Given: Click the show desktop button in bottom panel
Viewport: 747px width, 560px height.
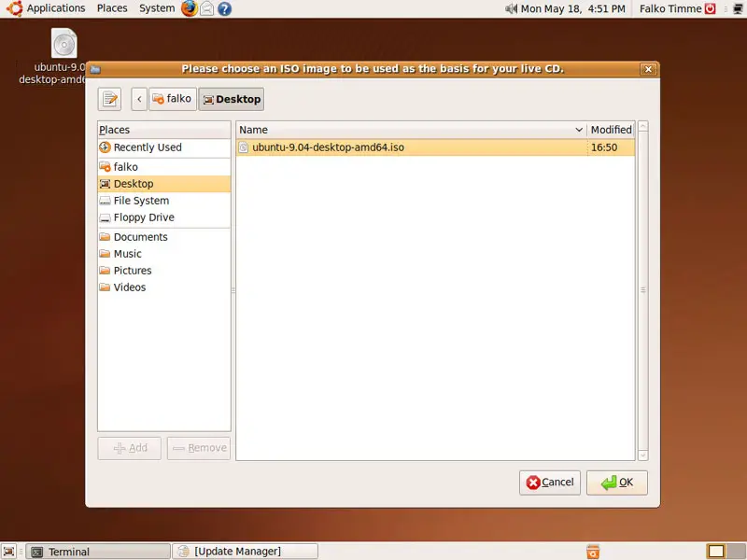Looking at the screenshot, I should [x=9, y=552].
